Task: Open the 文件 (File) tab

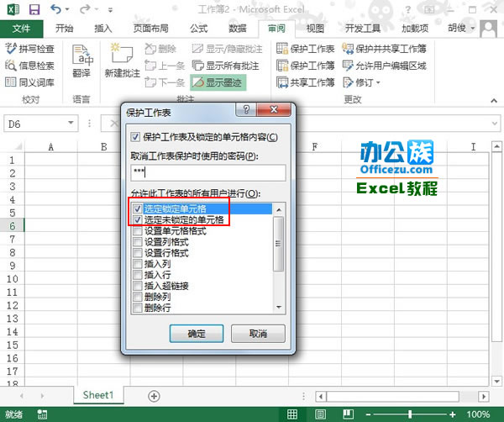Action: pyautogui.click(x=22, y=29)
